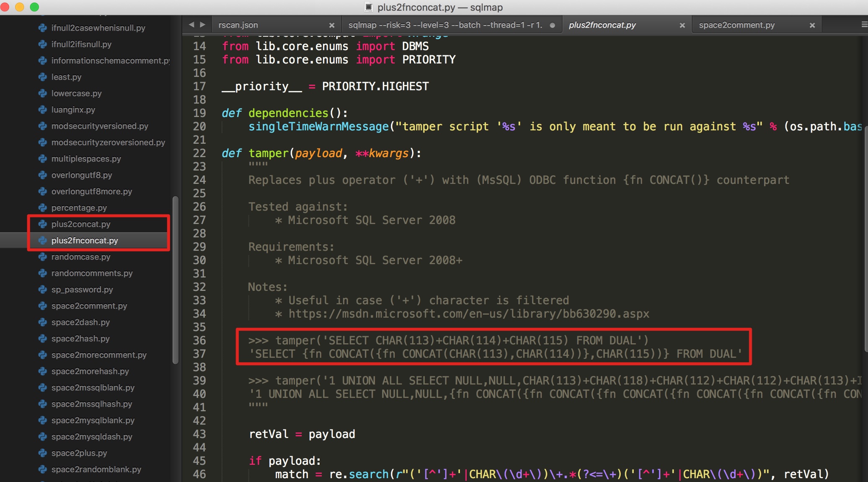Click the Python icon beside ifnull2ifisnull.py
Viewport: 868px width, 482px height.
42,44
